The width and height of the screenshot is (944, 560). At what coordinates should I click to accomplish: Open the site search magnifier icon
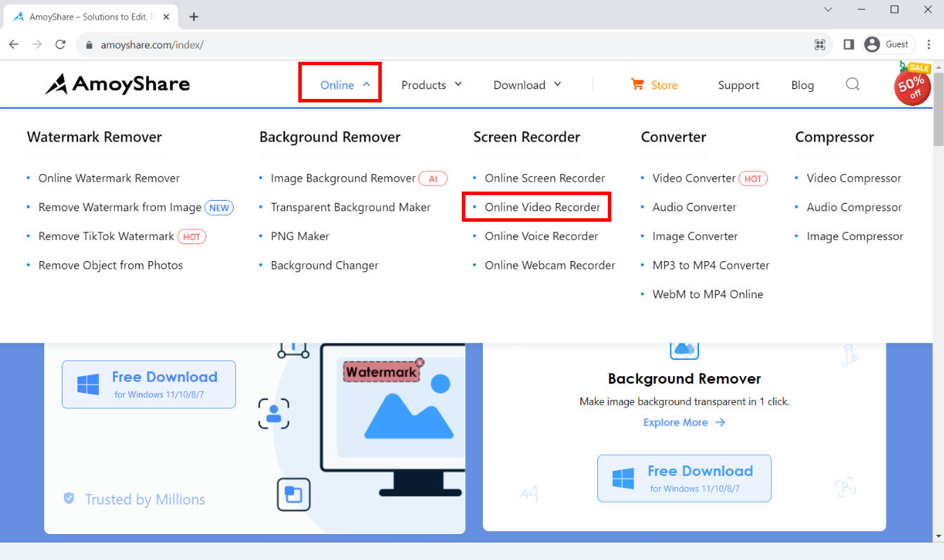pos(853,84)
